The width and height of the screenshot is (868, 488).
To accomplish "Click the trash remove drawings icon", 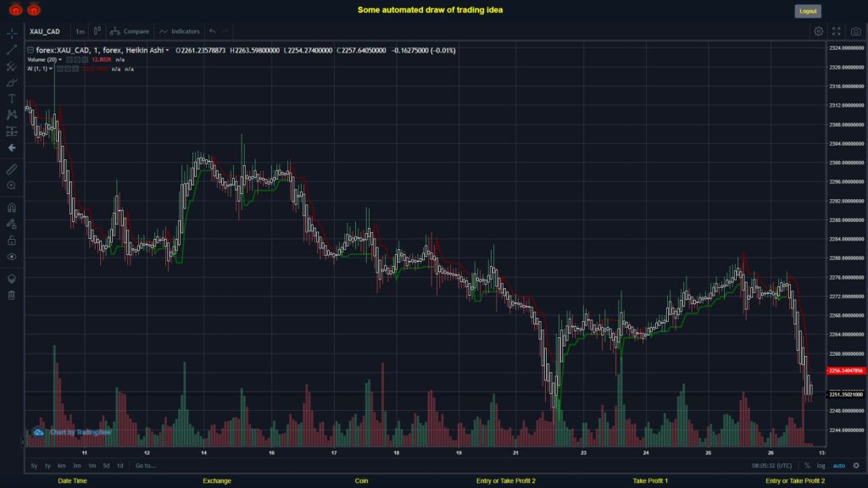I will tap(12, 295).
